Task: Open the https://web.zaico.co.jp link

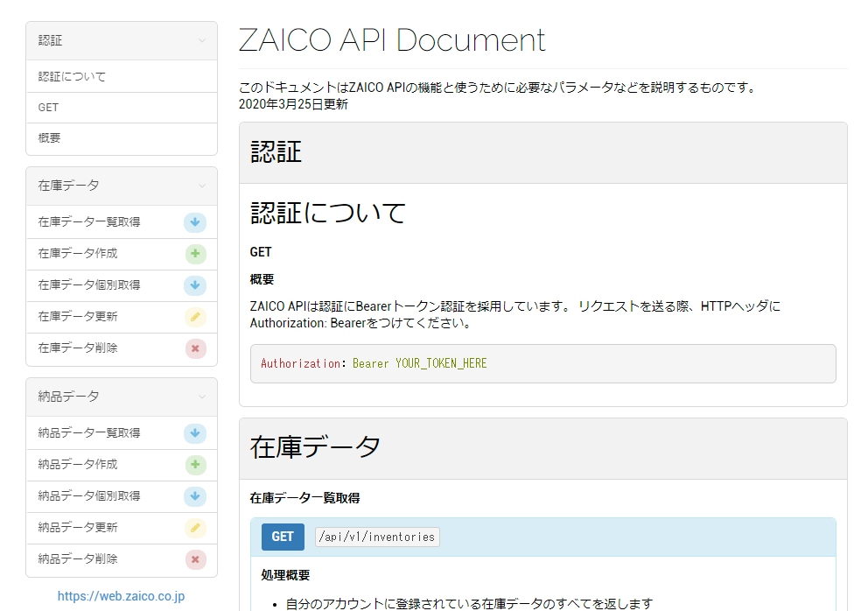Action: [120, 595]
